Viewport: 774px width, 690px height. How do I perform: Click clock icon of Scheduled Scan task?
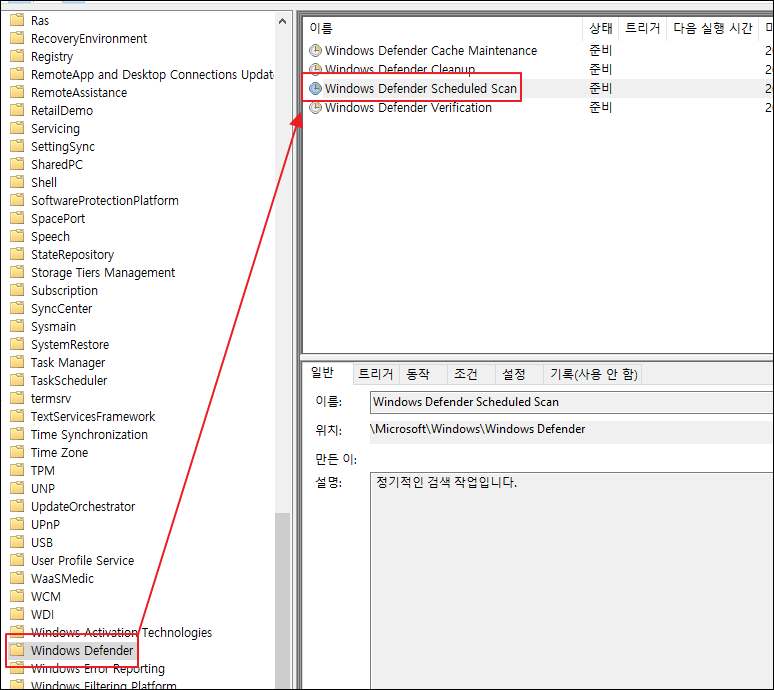coord(315,88)
